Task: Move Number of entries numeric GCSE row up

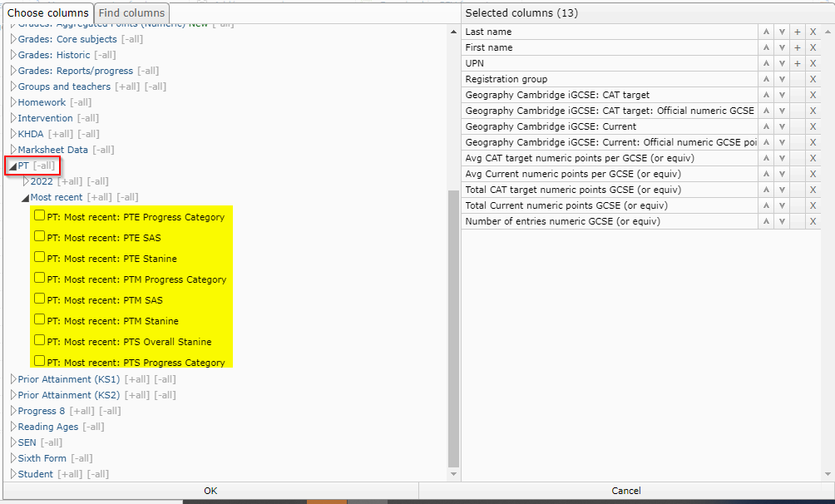Action: click(766, 221)
